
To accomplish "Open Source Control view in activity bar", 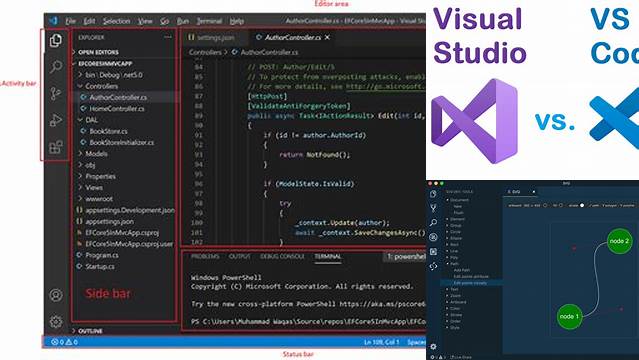I will coord(56,93).
